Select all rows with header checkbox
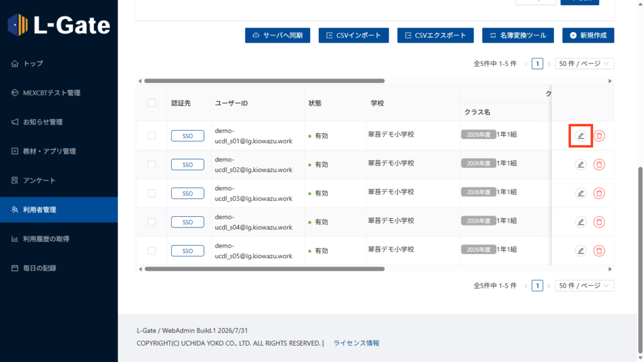Image resolution: width=644 pixels, height=362 pixels. (152, 102)
